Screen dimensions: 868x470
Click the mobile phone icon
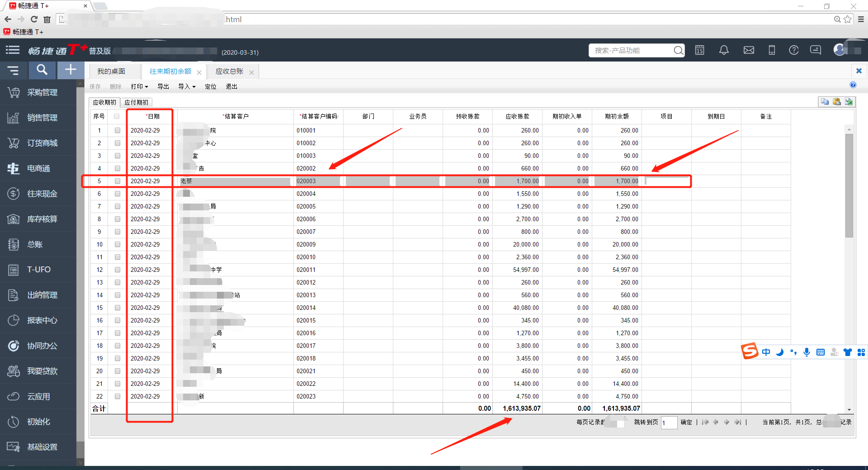(x=772, y=50)
